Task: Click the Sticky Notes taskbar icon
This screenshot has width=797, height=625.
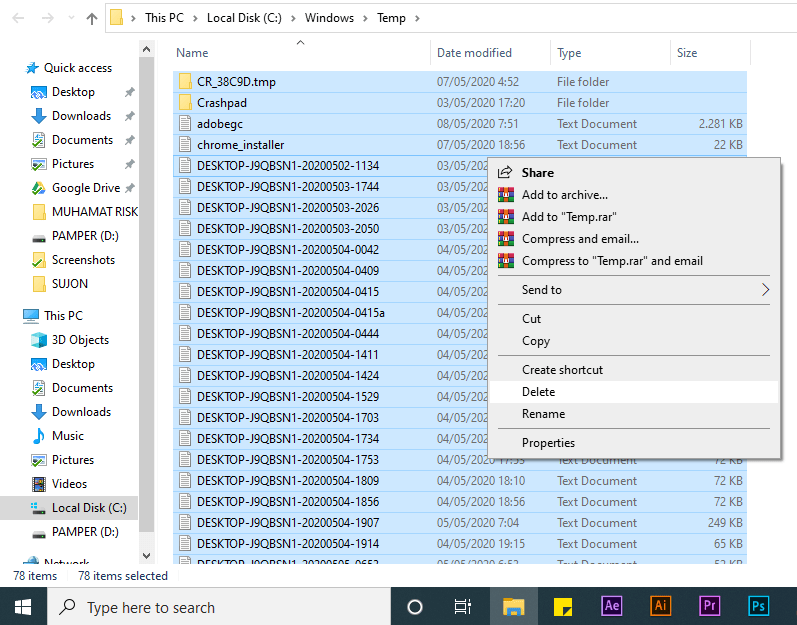Action: 563,606
